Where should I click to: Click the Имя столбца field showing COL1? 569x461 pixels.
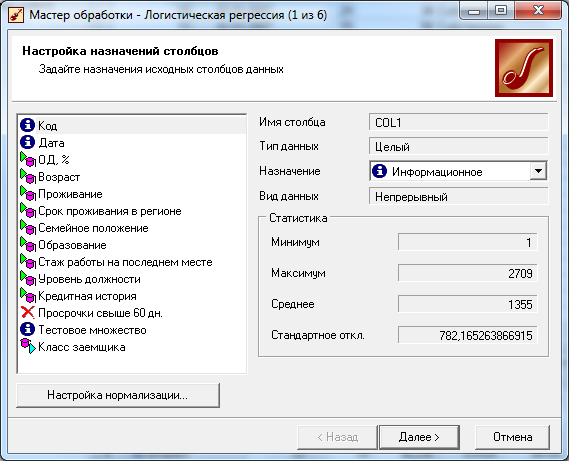tap(459, 122)
